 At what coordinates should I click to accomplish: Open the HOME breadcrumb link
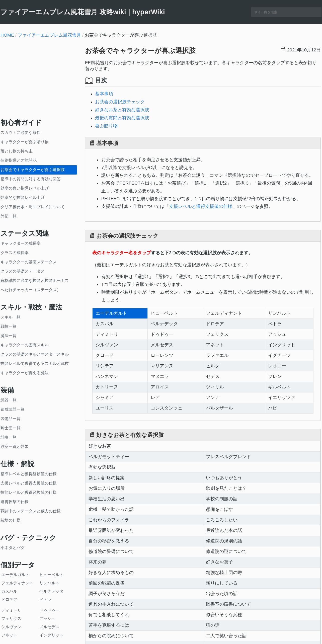tap(7, 35)
